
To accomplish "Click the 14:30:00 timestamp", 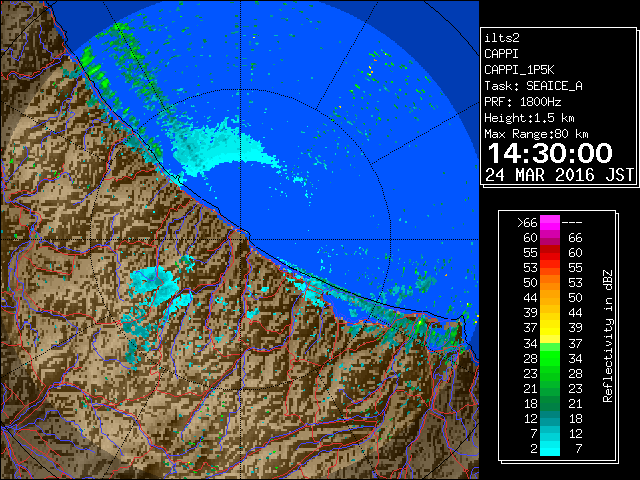I will point(550,153).
